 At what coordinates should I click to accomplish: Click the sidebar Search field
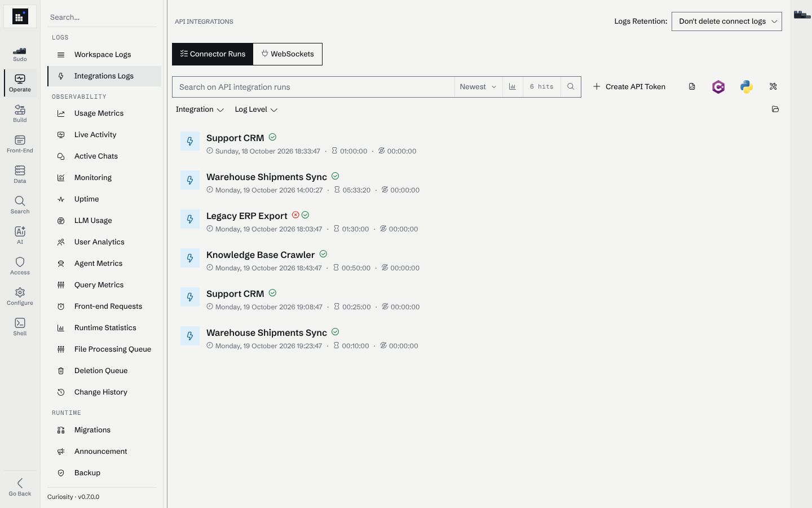(x=102, y=17)
